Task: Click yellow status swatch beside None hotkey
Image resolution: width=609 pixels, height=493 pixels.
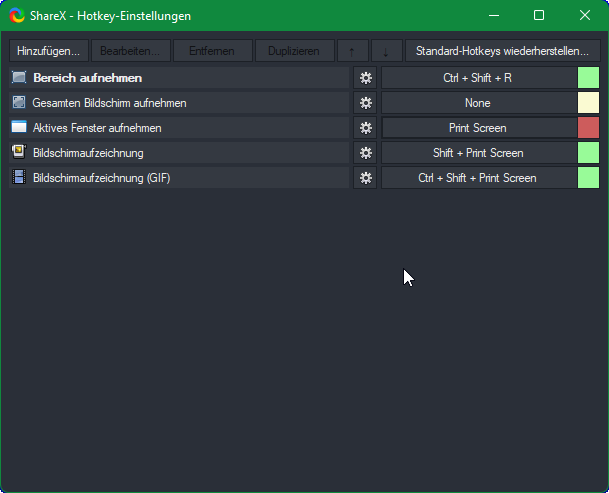Action: 588,103
